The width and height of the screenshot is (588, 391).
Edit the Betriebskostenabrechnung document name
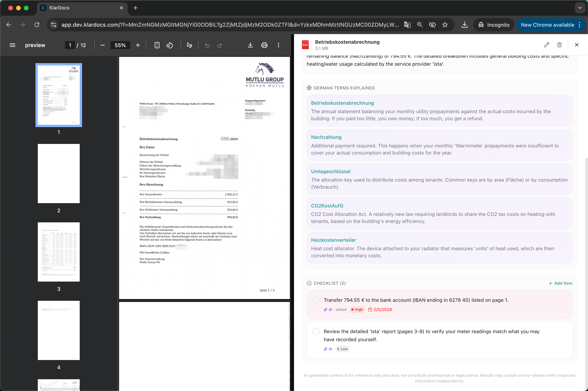(x=546, y=45)
